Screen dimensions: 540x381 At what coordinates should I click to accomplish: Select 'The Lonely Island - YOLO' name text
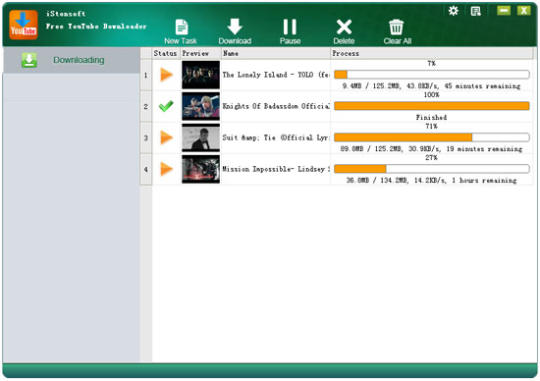pos(276,75)
